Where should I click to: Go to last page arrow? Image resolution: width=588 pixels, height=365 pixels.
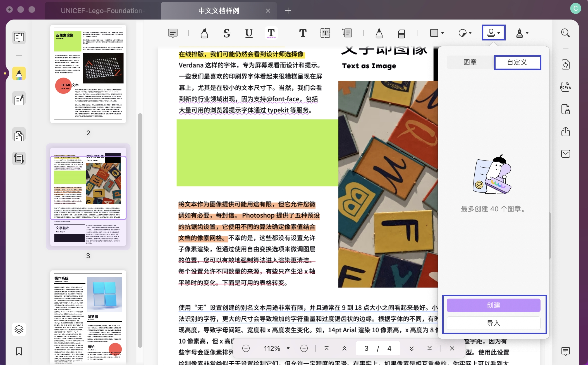[429, 348]
